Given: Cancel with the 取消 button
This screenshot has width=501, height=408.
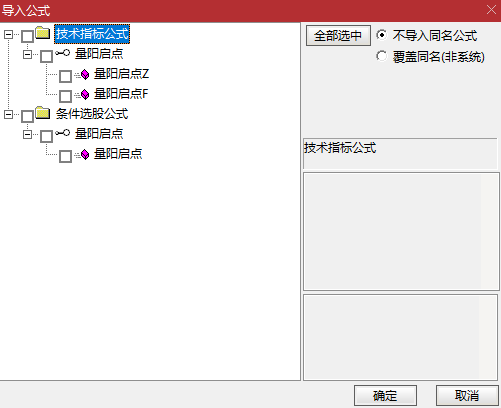Looking at the screenshot, I should (x=467, y=396).
